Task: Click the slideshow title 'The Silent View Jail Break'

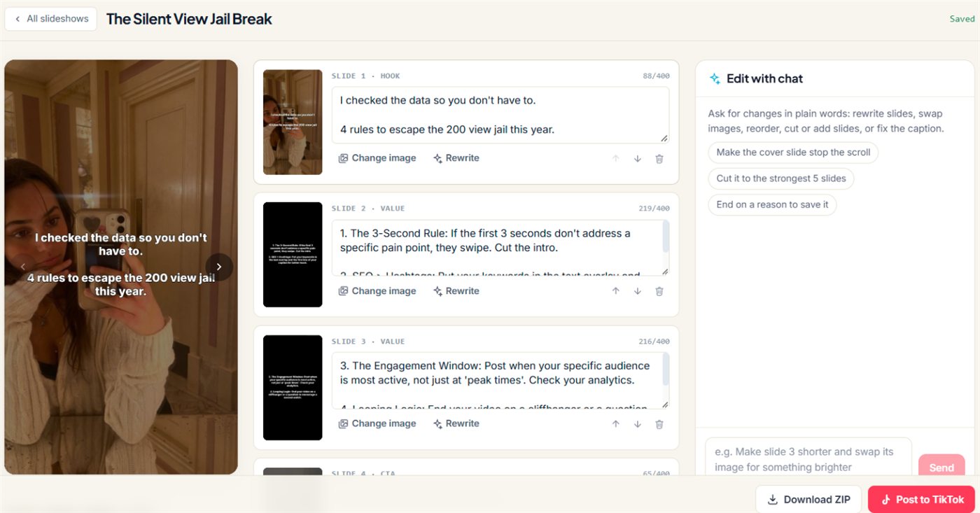Action: tap(189, 19)
